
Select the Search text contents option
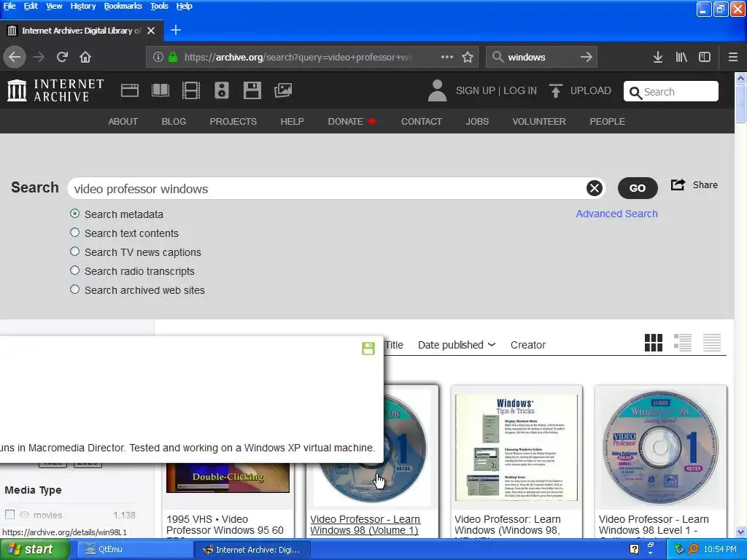click(74, 233)
